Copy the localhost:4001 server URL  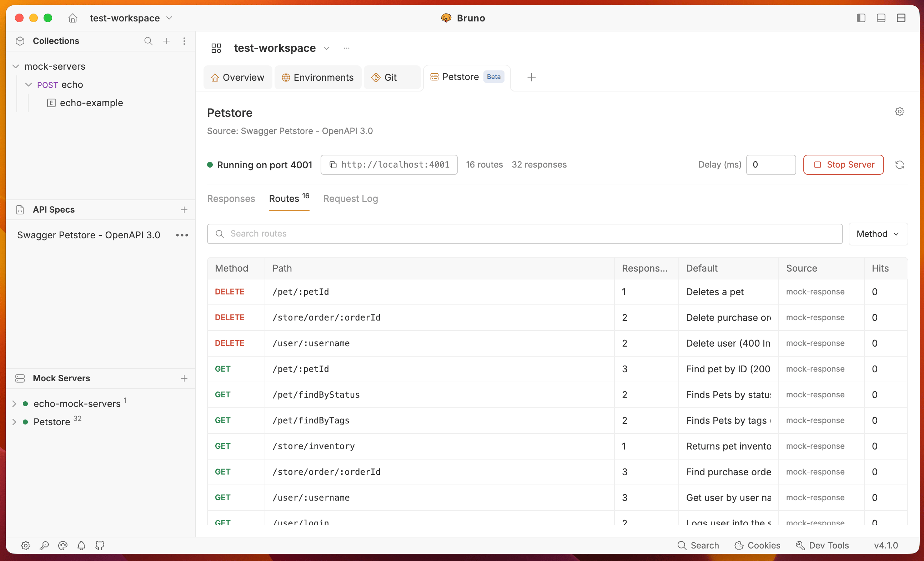pyautogui.click(x=333, y=165)
